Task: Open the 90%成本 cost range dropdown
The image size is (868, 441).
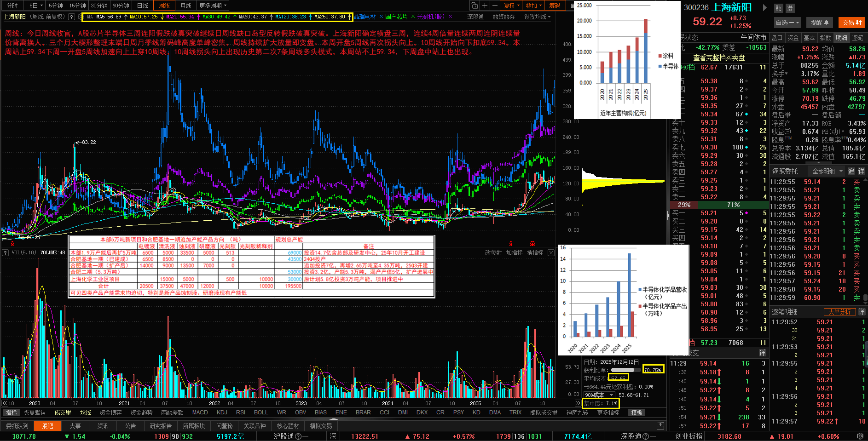Action: [599, 395]
